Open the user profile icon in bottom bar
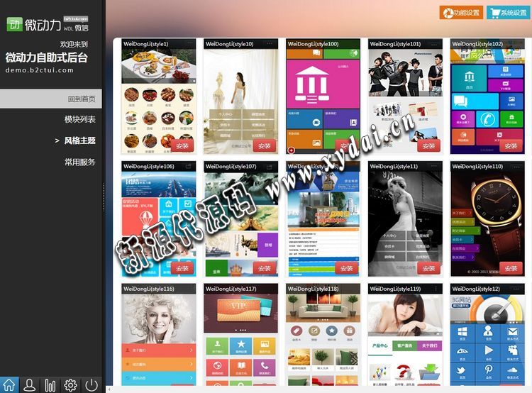 tap(30, 385)
